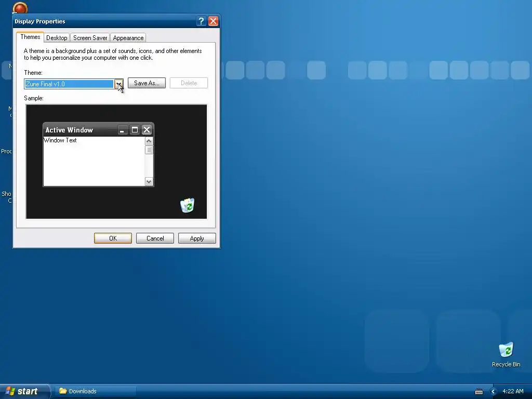Switch to the Themes tab

point(30,37)
